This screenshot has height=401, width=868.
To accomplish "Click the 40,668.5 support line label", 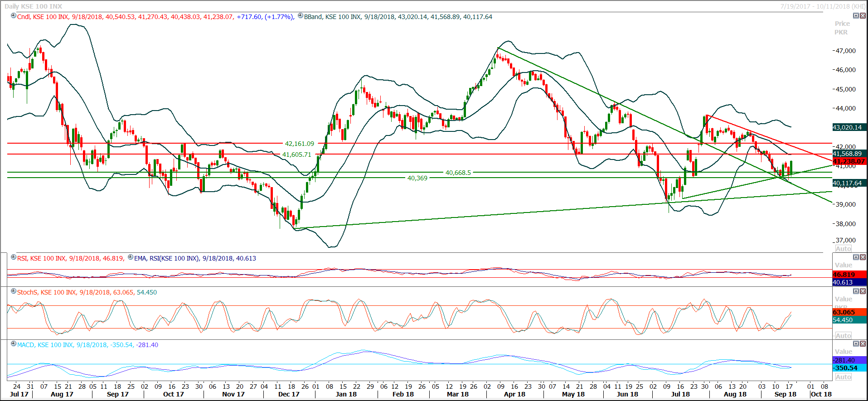I will [458, 173].
